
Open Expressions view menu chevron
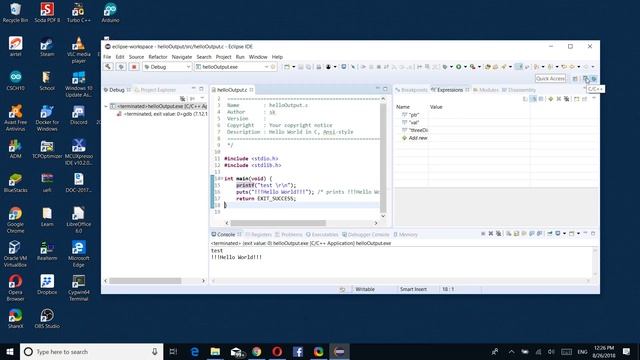[x=594, y=99]
